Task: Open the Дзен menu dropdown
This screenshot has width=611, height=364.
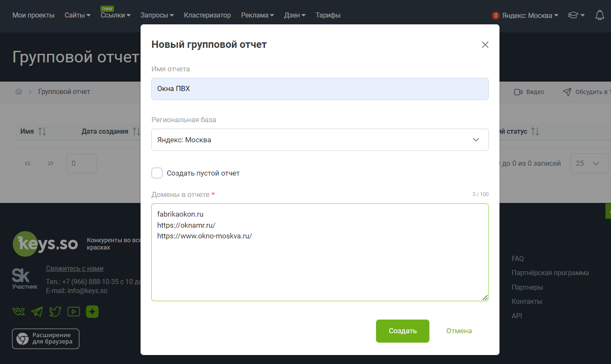Action: [295, 15]
